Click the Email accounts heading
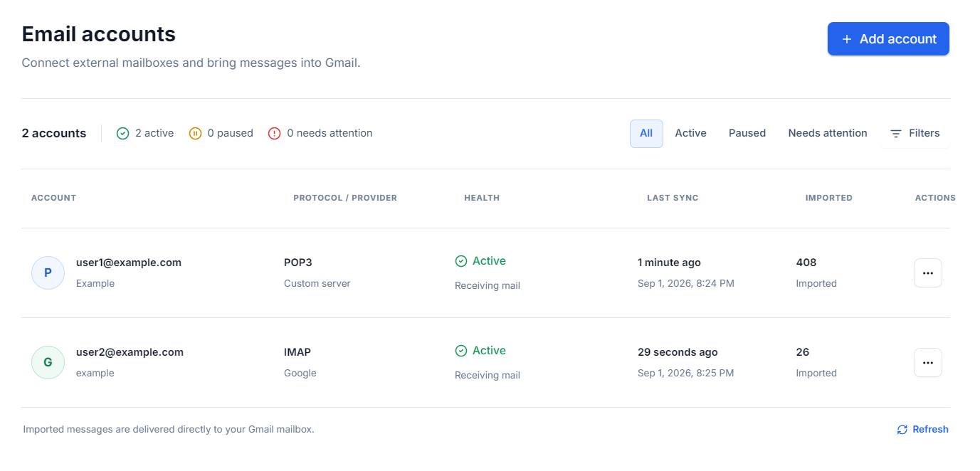 99,34
